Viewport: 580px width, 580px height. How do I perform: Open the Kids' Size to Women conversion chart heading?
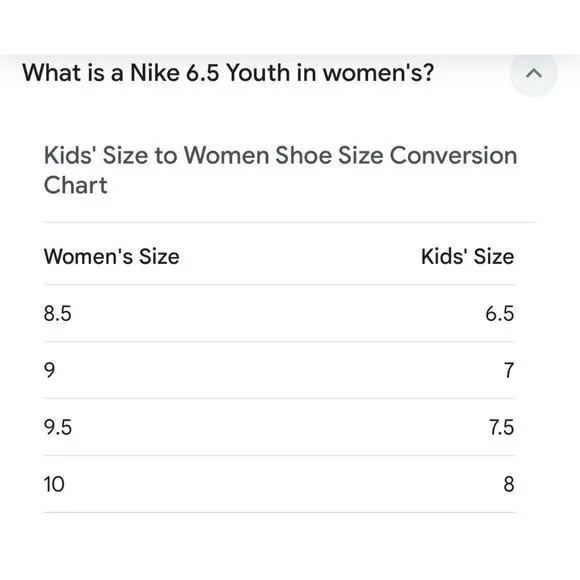(x=280, y=170)
